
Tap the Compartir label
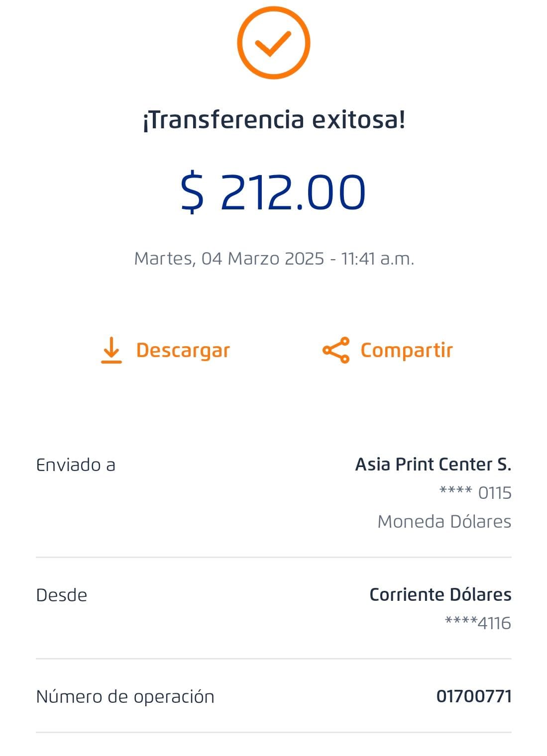click(x=406, y=350)
